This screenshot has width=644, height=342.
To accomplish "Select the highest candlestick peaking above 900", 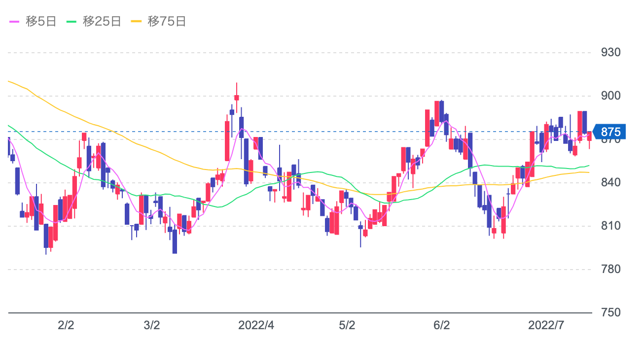I will tap(237, 98).
